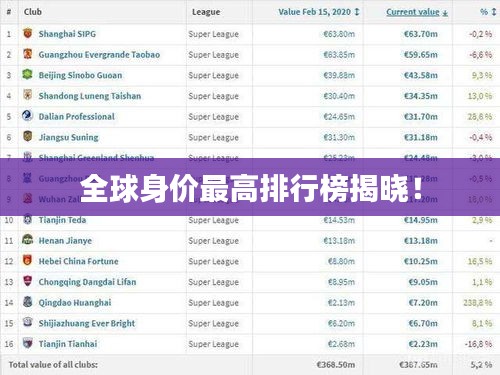
Task: Select the €368.50m total value
Action: [336, 365]
